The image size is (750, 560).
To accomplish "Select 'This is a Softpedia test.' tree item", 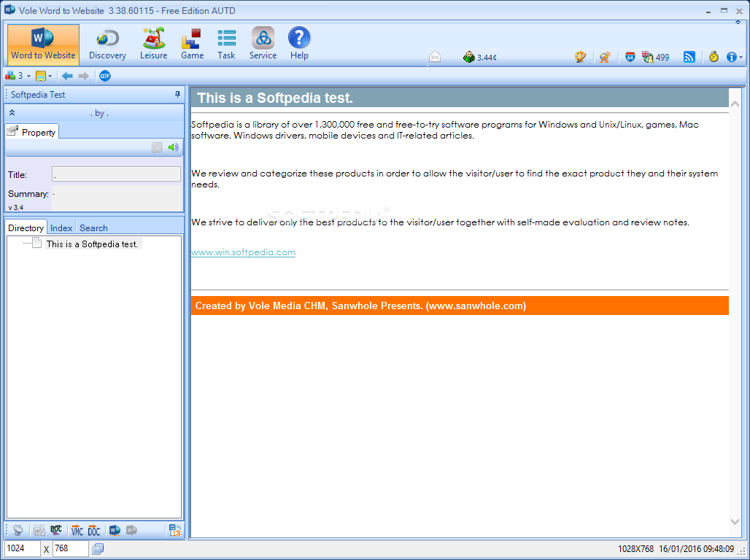I will point(93,244).
